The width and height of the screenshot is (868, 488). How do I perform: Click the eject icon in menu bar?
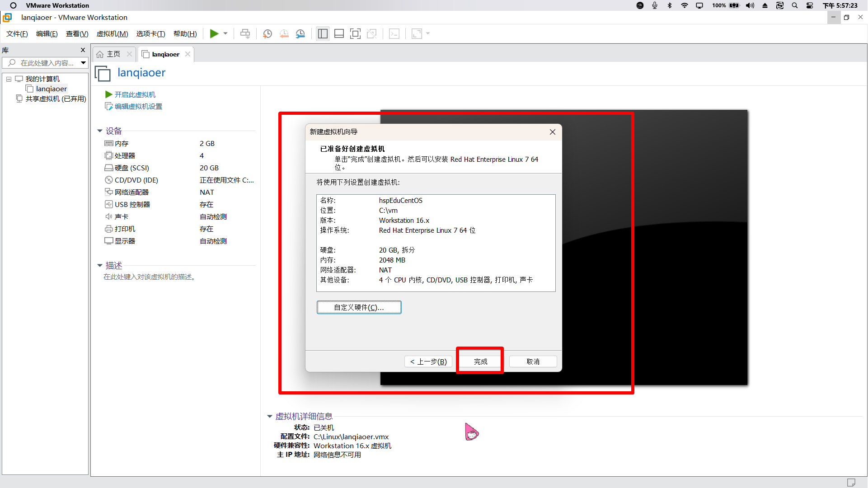coord(765,5)
